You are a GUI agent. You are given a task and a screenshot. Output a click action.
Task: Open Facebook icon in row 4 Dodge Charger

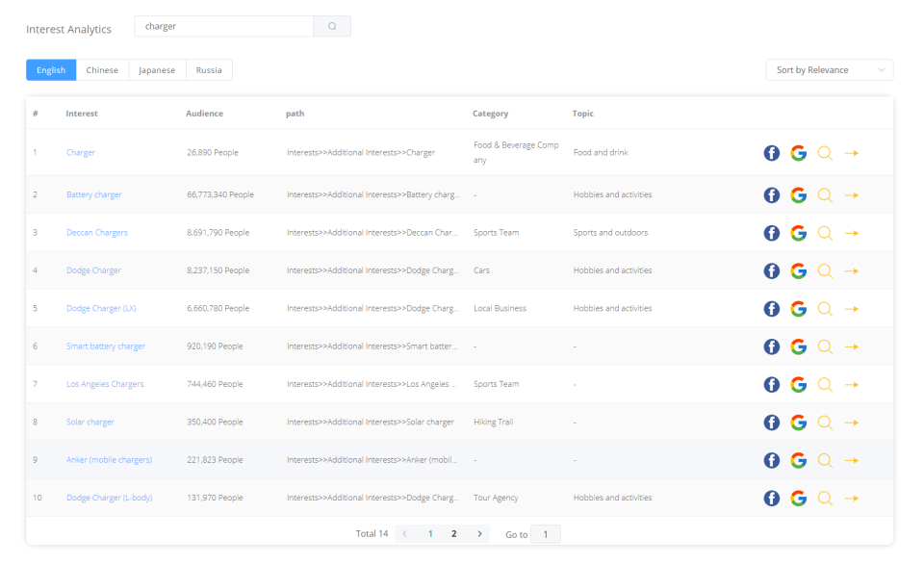pyautogui.click(x=771, y=271)
